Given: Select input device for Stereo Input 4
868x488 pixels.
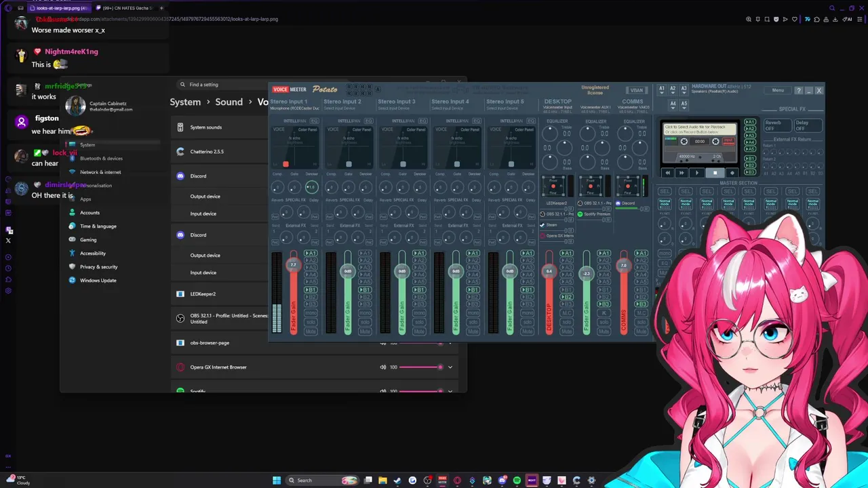Looking at the screenshot, I should [448, 108].
